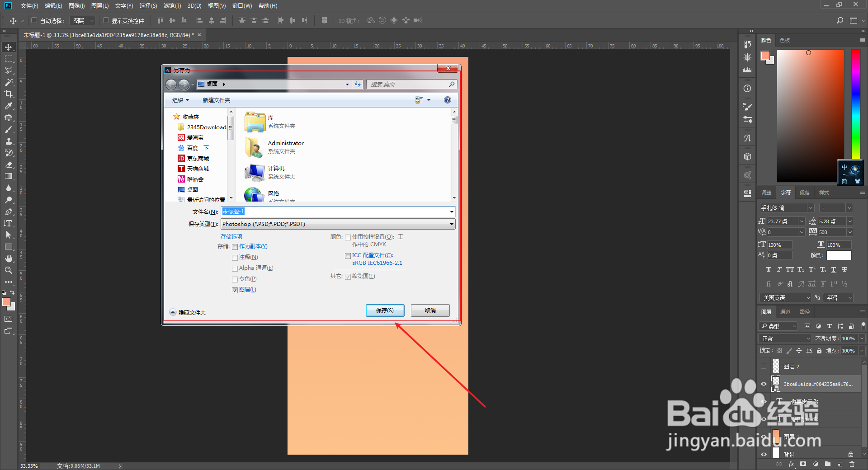Select the Crop tool
Viewport: 868px width, 470px height.
(9, 94)
